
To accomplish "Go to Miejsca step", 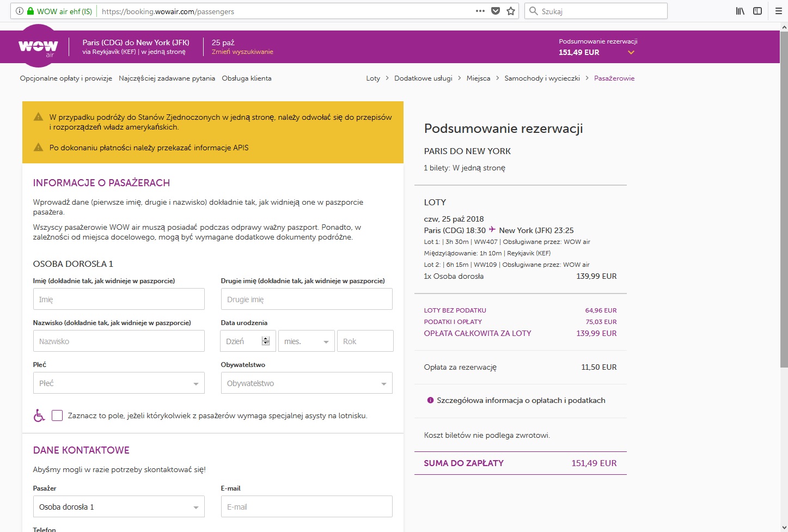I will click(478, 78).
